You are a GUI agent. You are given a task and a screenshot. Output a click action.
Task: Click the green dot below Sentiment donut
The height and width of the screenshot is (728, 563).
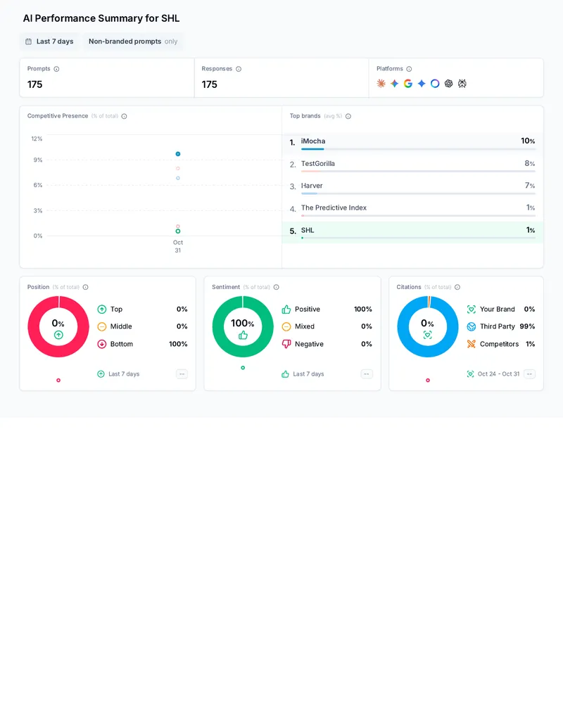click(243, 368)
